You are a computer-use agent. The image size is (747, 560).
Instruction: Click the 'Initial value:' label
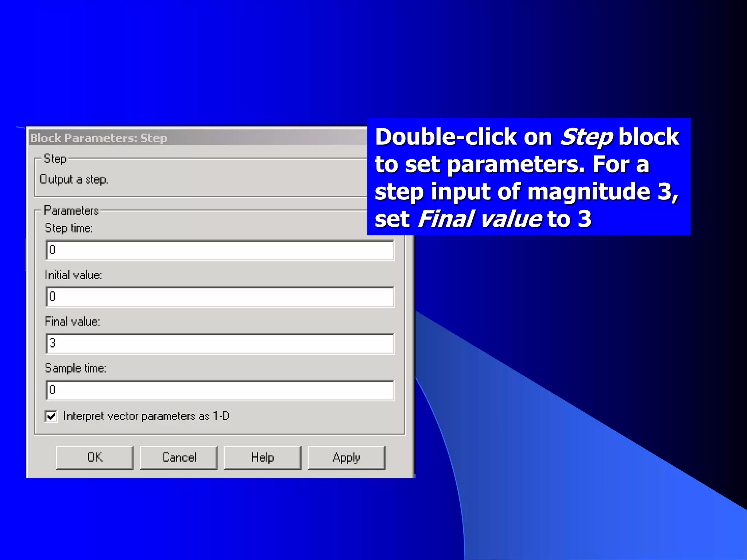[x=73, y=275]
